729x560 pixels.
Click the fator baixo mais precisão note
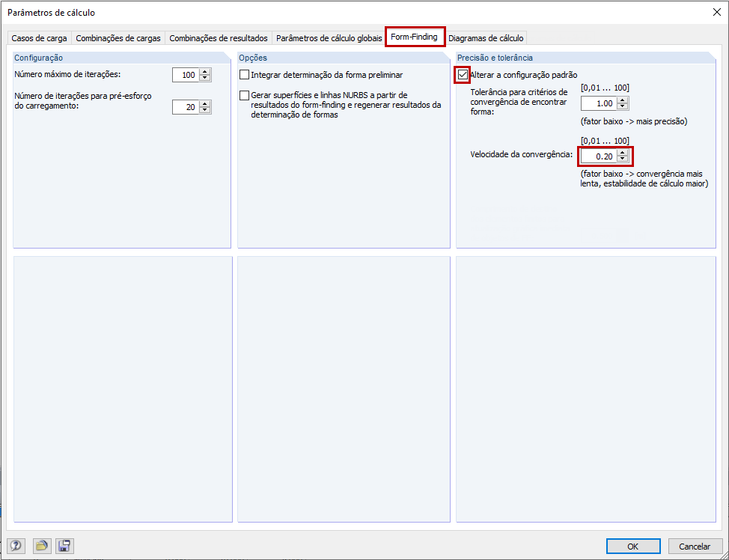tap(634, 121)
